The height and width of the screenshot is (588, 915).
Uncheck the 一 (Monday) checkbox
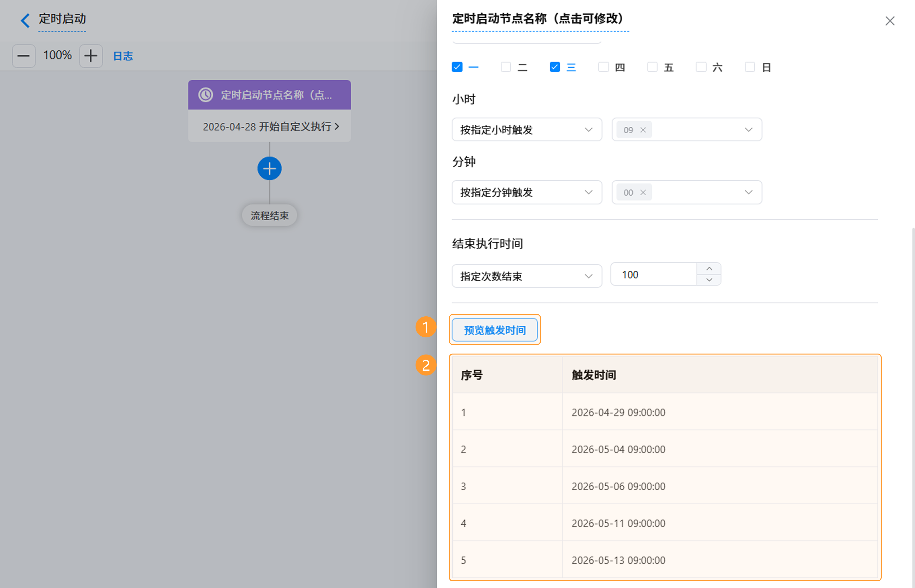457,67
